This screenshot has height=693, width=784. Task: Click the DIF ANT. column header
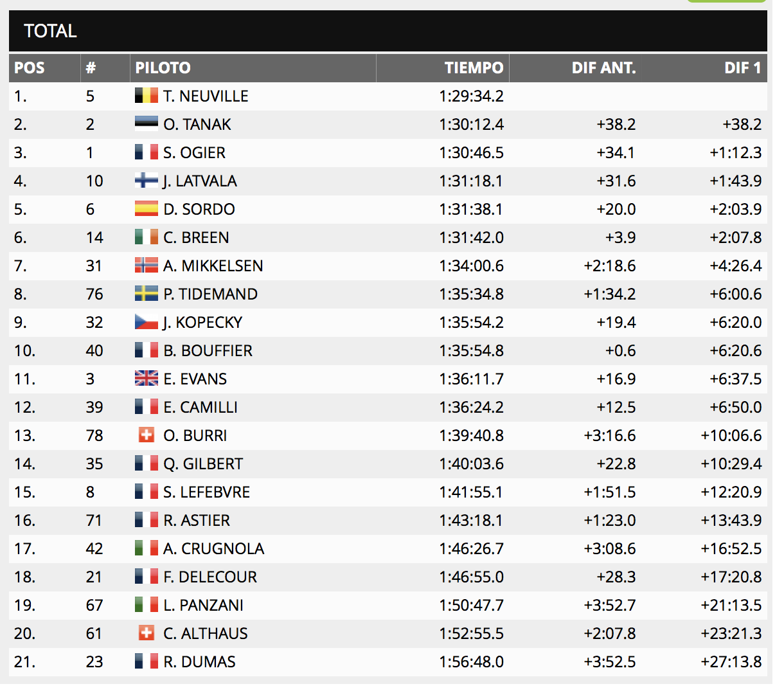[603, 68]
